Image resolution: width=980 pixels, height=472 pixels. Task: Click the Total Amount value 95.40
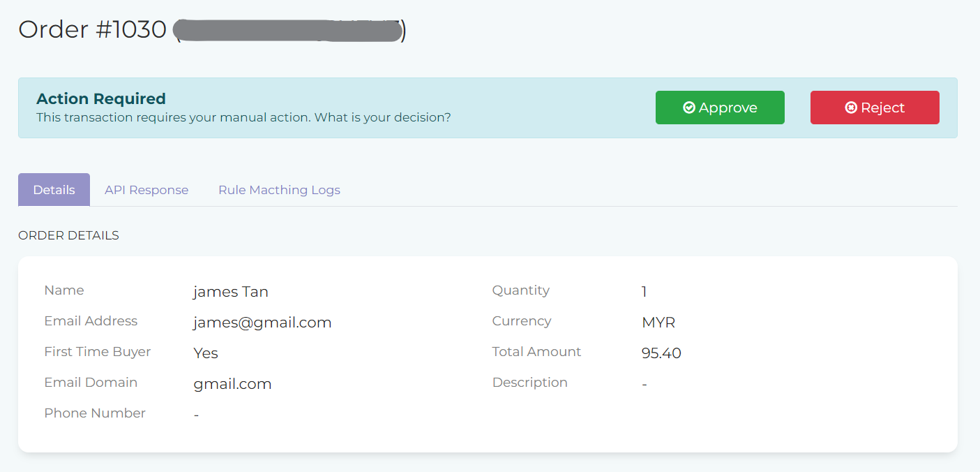pyautogui.click(x=661, y=353)
